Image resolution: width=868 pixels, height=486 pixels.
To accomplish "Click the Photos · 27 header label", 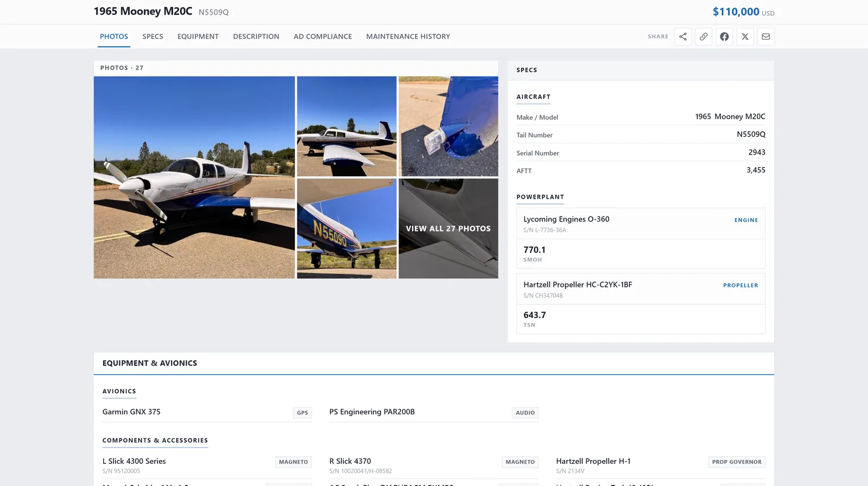I will 122,68.
